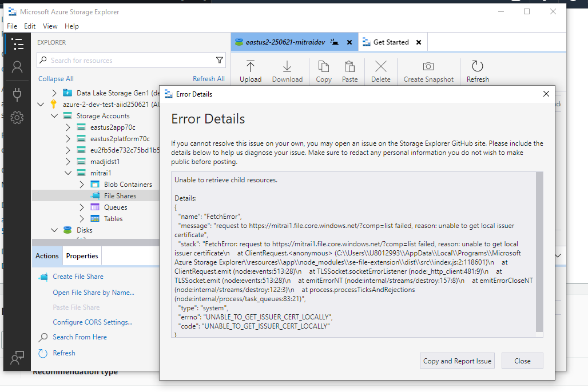Click the Refresh toolbar button

click(x=478, y=71)
